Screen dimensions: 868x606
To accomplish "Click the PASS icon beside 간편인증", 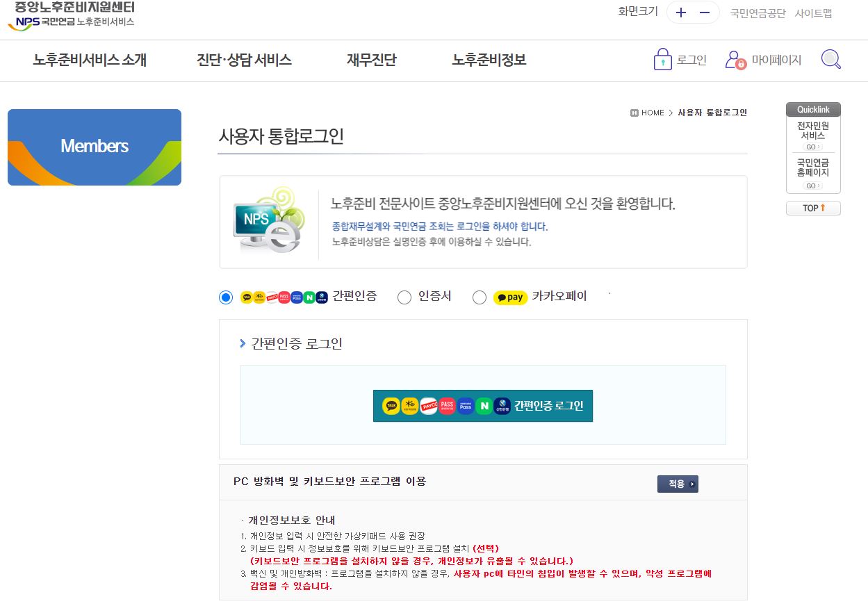I will pyautogui.click(x=284, y=297).
